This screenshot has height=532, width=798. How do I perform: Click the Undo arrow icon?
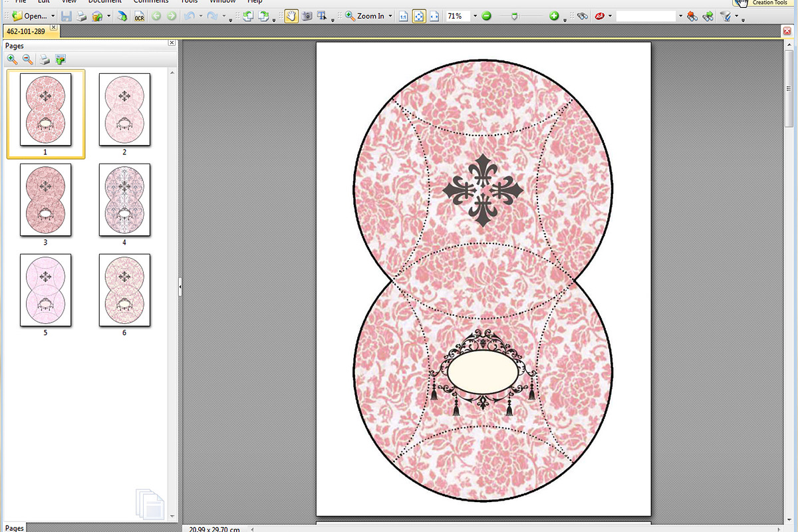189,16
